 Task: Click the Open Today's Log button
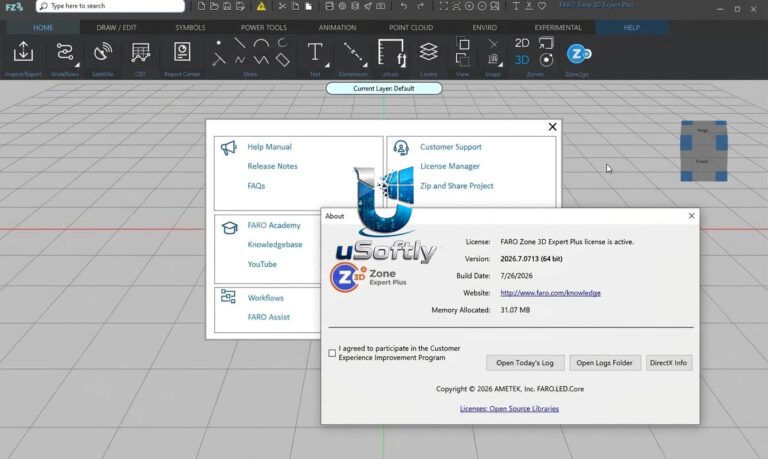pos(525,363)
